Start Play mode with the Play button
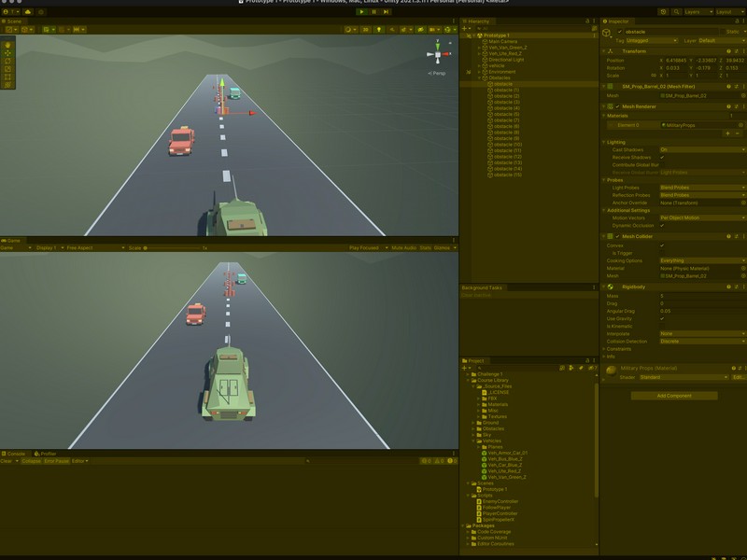 (x=361, y=11)
